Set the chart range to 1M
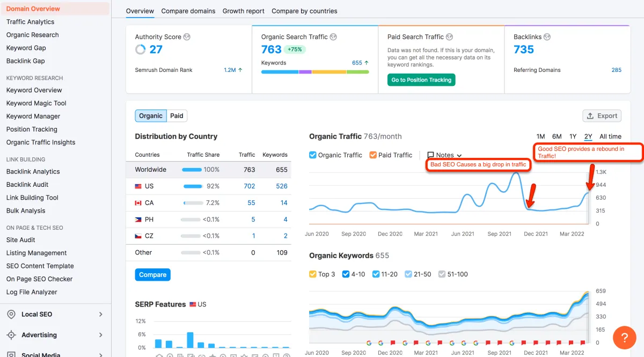This screenshot has width=644, height=357. coord(540,136)
